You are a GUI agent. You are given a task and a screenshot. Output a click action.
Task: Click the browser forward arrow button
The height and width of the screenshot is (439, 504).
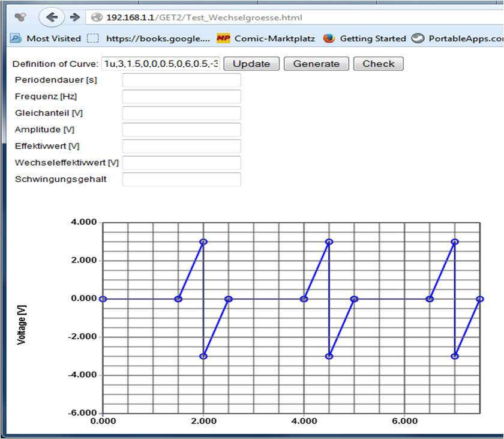tap(74, 17)
